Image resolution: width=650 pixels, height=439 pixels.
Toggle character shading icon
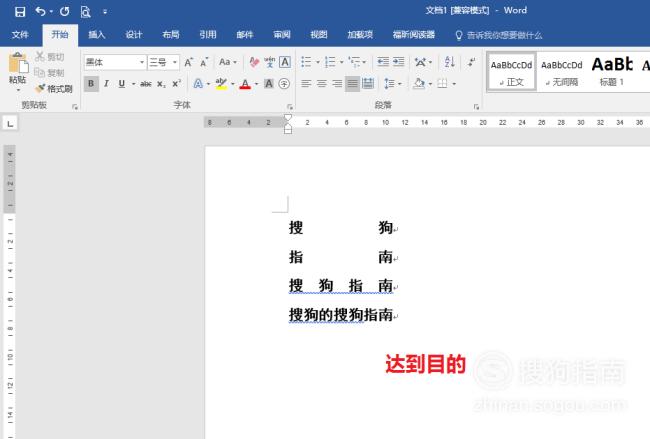[269, 84]
